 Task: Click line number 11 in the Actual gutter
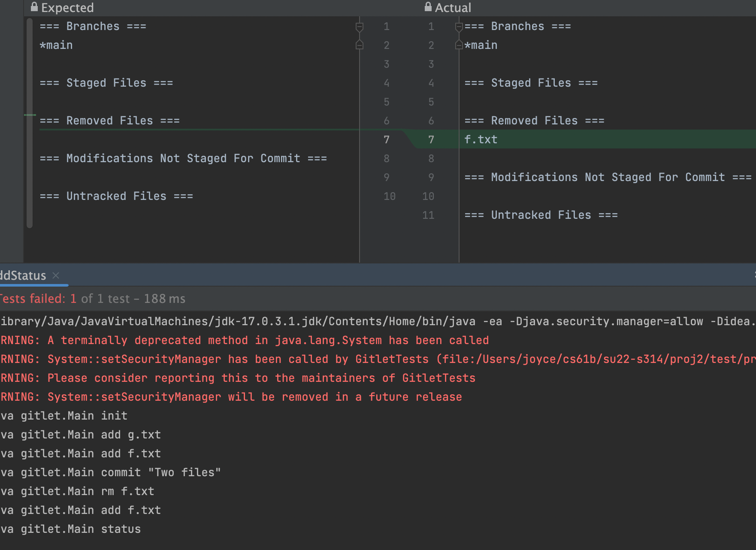(x=428, y=215)
